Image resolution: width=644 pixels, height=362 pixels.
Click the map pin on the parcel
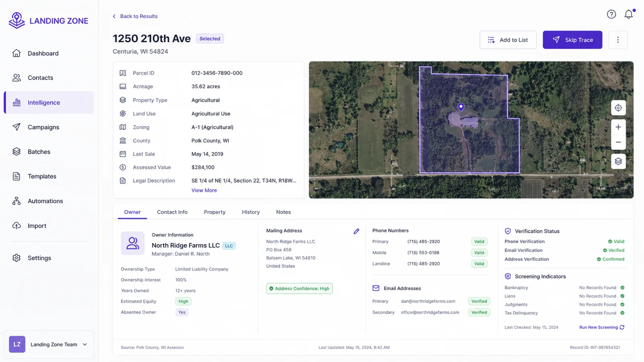(x=461, y=107)
